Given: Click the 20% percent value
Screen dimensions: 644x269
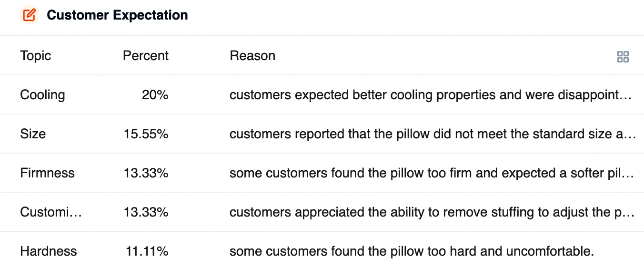Looking at the screenshot, I should coord(155,95).
